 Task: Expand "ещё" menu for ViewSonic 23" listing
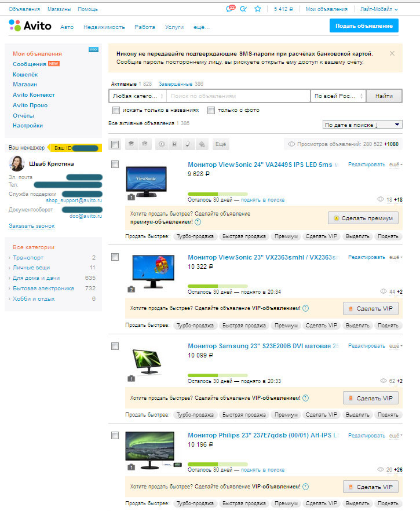pos(396,257)
